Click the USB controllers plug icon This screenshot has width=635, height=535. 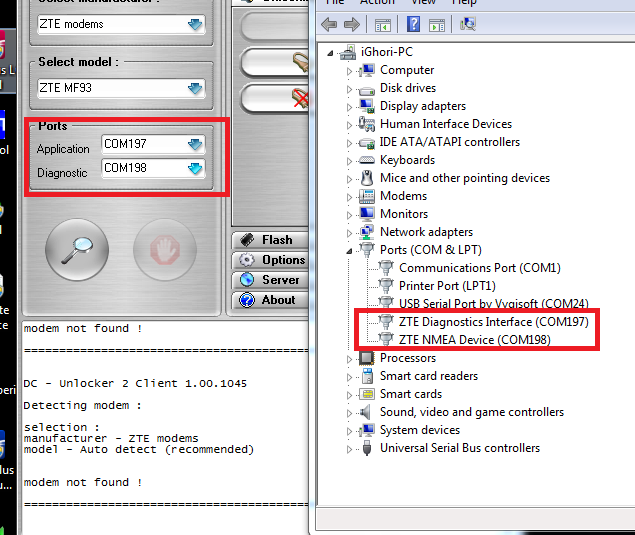[367, 448]
